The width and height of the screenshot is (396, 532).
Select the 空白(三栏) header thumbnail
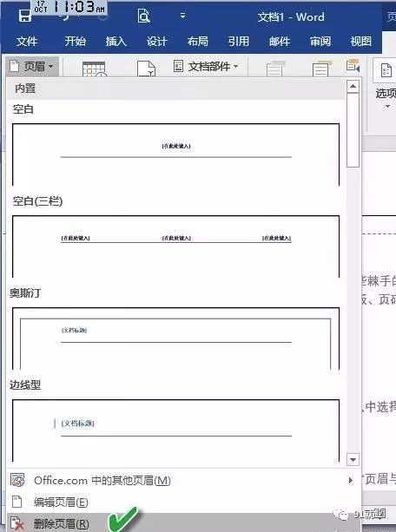coord(175,246)
